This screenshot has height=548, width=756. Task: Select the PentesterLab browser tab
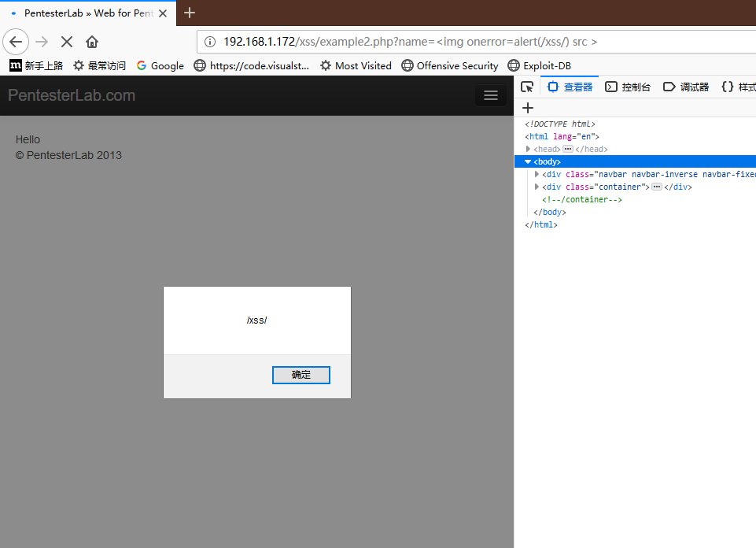point(87,13)
